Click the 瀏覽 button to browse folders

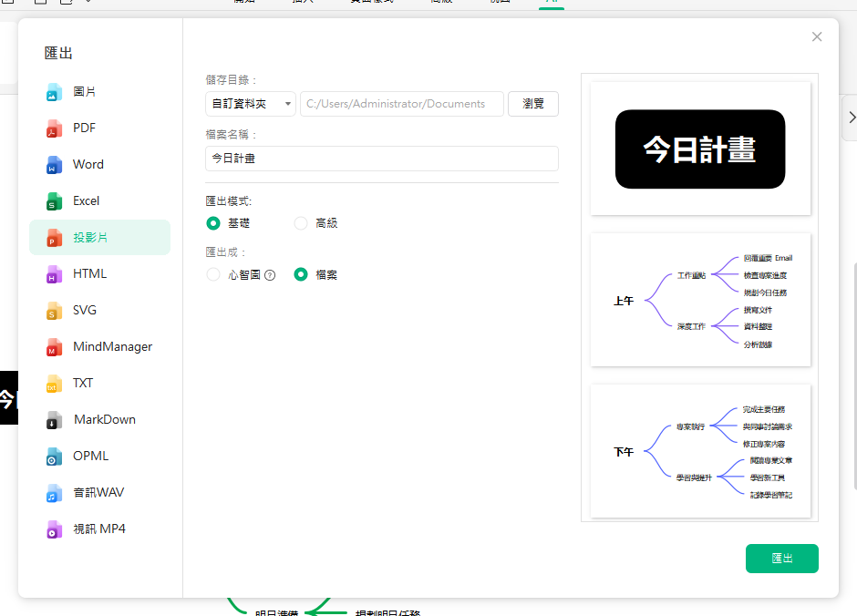(533, 103)
